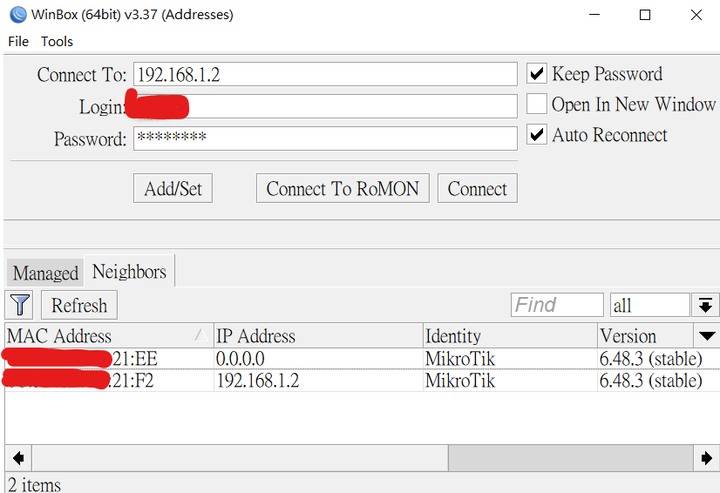Click the Password input field
Screen dimensions: 720x493
pyautogui.click(x=325, y=138)
